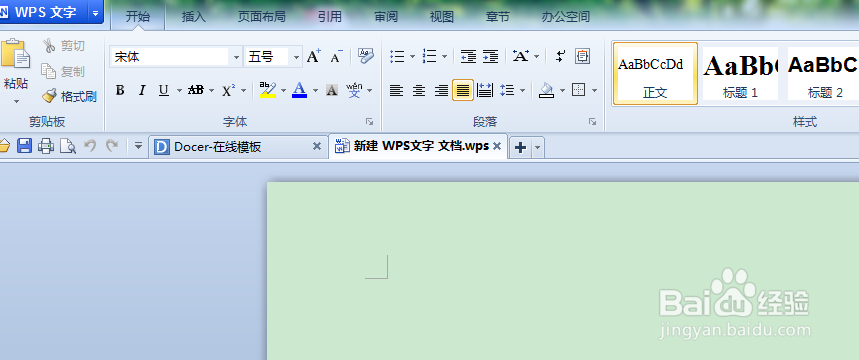The image size is (859, 360).
Task: Switch to the 视图 tab
Action: coord(442,16)
